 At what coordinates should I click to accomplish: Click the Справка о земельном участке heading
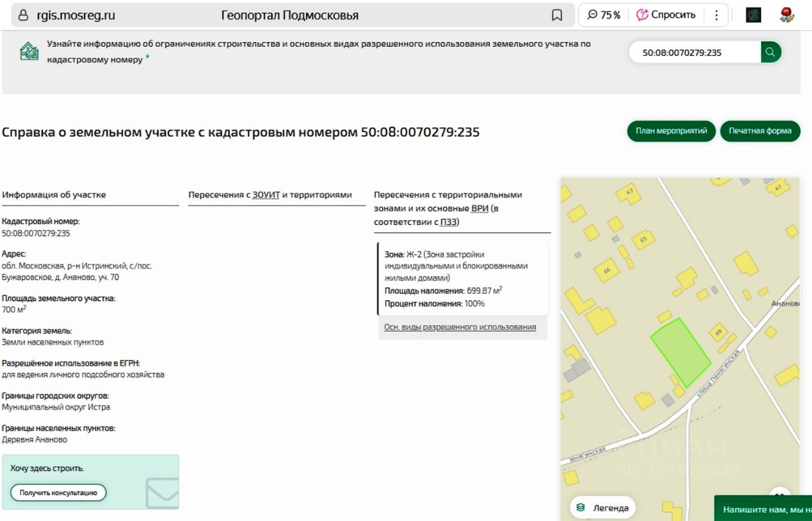click(x=240, y=132)
